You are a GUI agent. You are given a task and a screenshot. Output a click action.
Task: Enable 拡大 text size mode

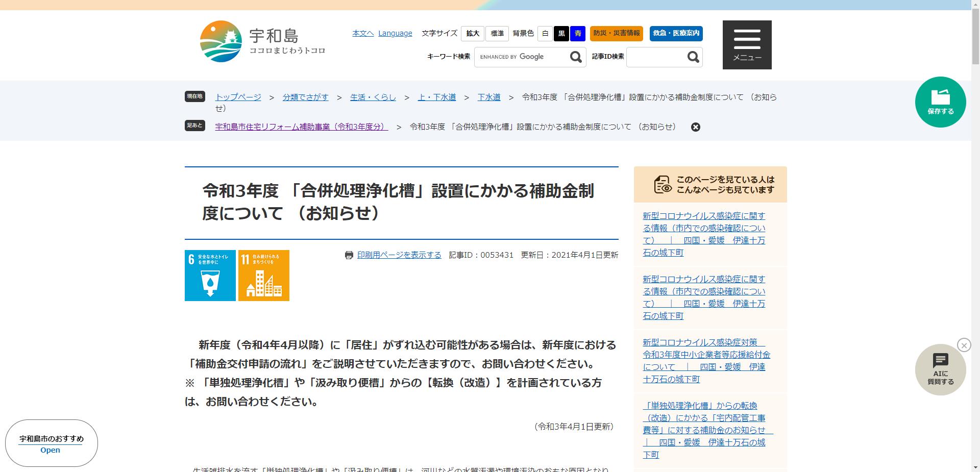click(472, 33)
